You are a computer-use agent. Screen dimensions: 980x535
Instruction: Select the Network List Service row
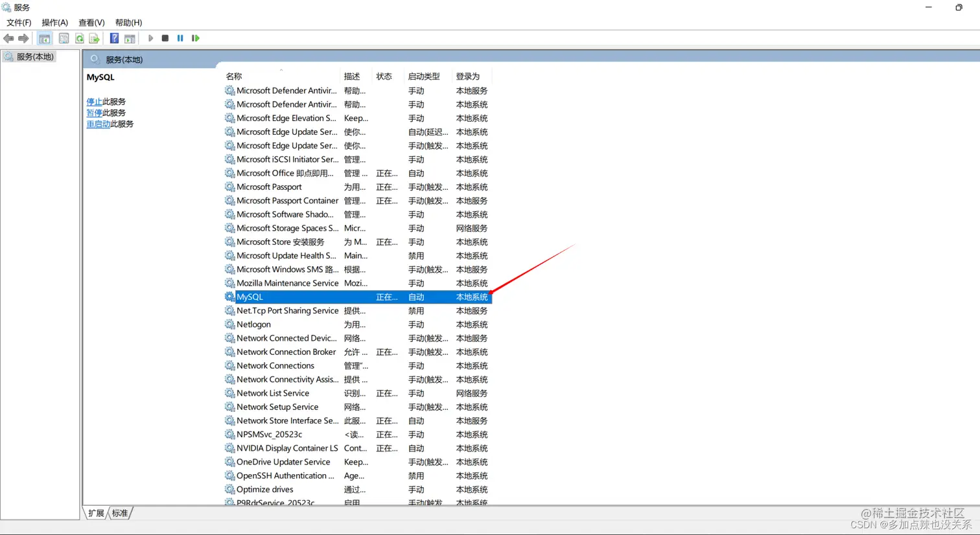(358, 393)
